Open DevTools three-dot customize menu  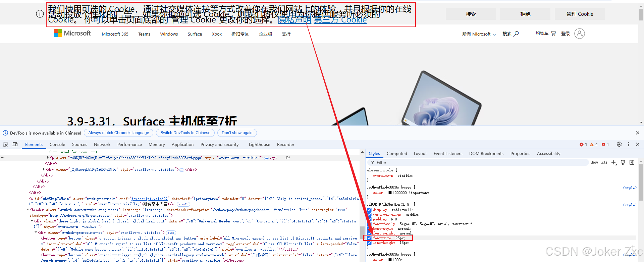pos(629,144)
